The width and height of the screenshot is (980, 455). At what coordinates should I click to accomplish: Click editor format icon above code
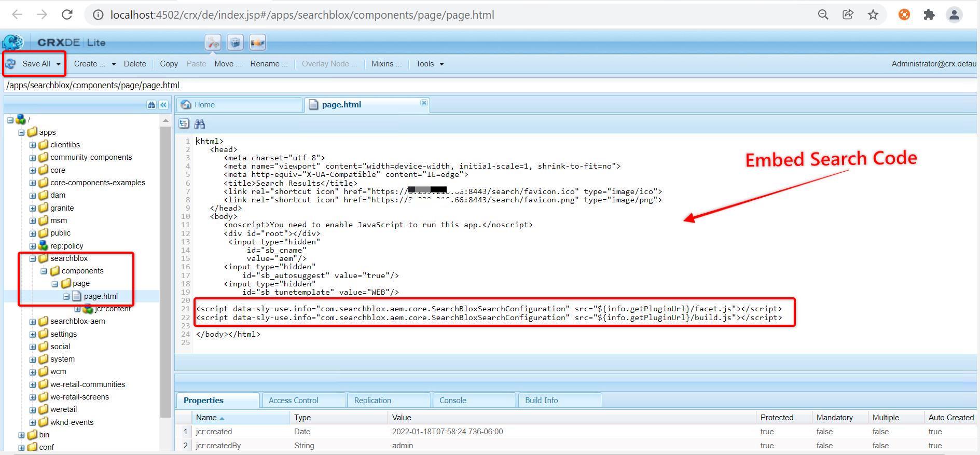coord(184,123)
